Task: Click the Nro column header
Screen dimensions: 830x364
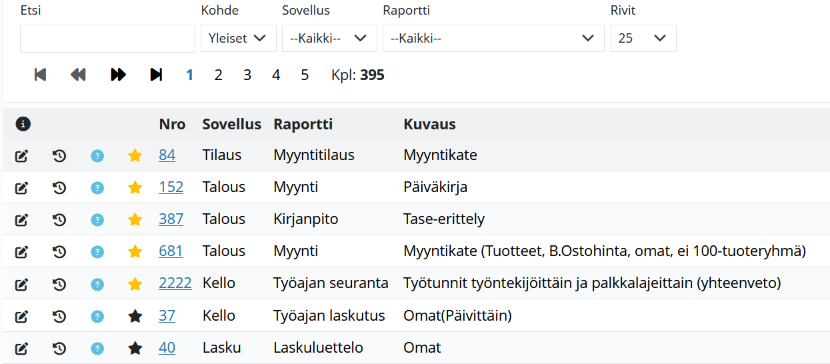Action: tap(172, 124)
